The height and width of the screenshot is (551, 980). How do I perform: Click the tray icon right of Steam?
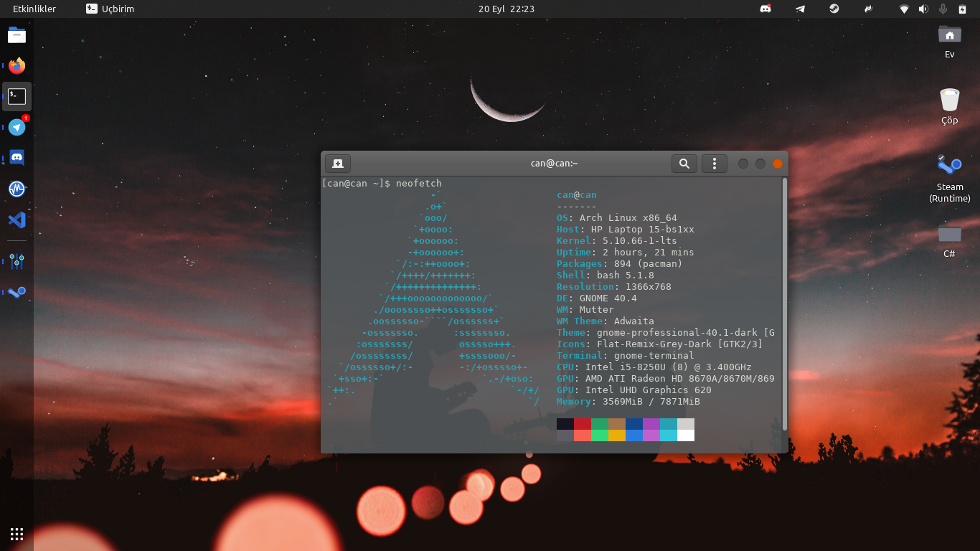point(869,9)
